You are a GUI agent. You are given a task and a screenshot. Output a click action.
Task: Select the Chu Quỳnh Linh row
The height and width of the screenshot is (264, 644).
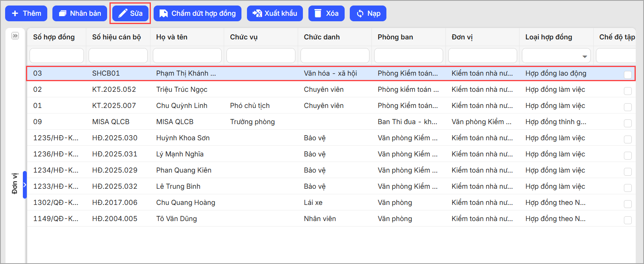click(x=182, y=106)
